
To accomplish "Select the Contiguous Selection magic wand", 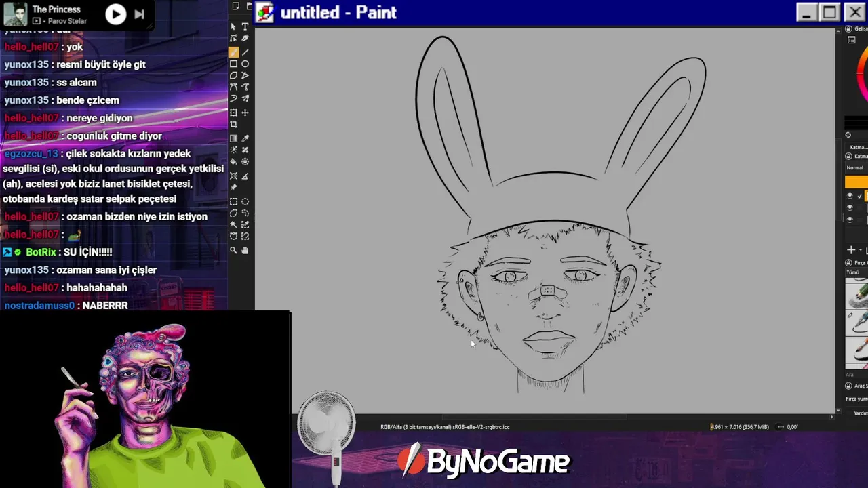I will click(x=233, y=224).
